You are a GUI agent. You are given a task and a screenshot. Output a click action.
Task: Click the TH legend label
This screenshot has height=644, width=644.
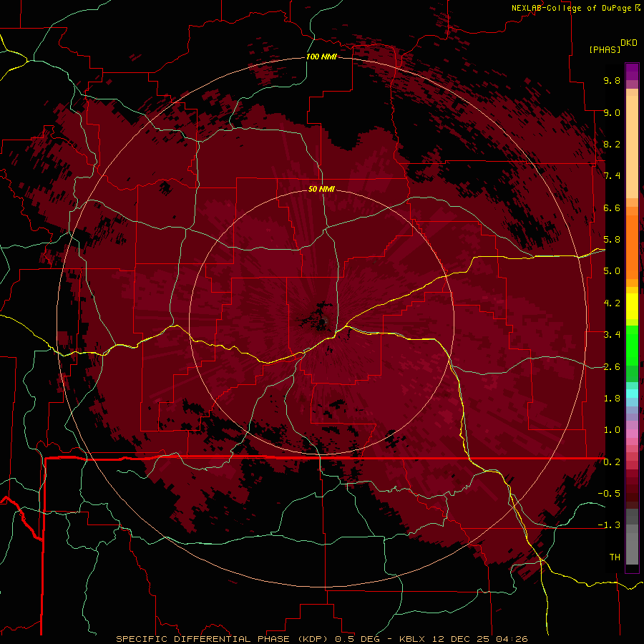[615, 557]
